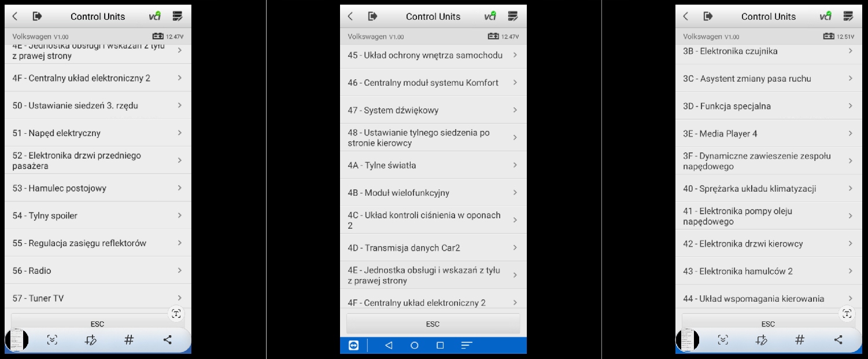Viewport: 868px width, 359px height.
Task: Tap ESC button in the middle screenshot
Action: [433, 324]
